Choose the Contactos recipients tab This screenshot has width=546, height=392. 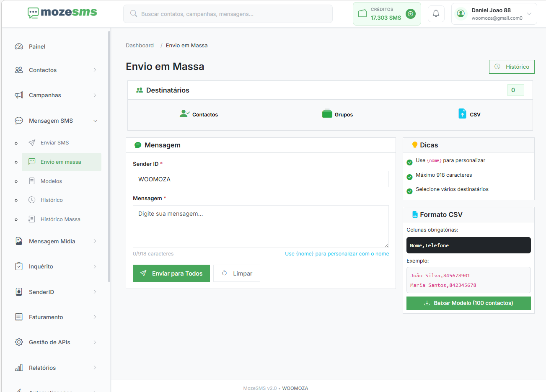pos(199,114)
